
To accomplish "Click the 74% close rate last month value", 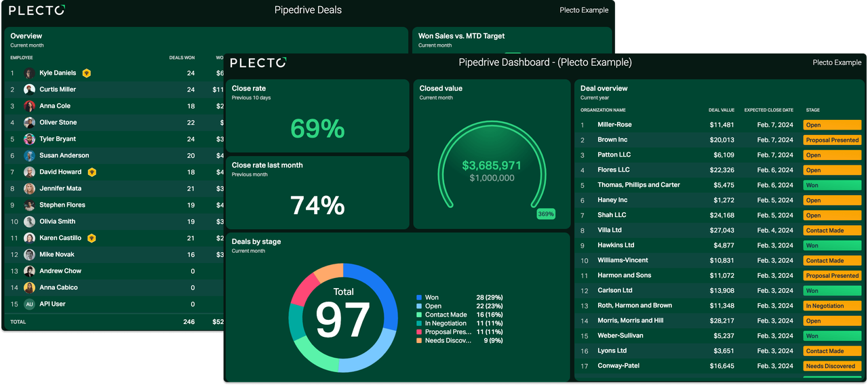I will (x=317, y=205).
